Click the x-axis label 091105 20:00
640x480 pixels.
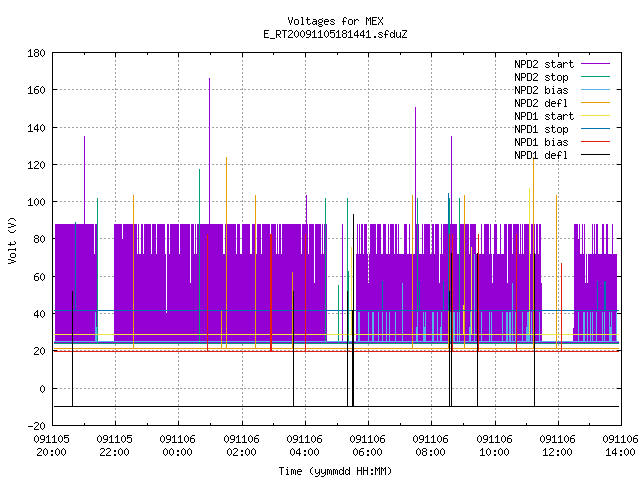click(51, 446)
